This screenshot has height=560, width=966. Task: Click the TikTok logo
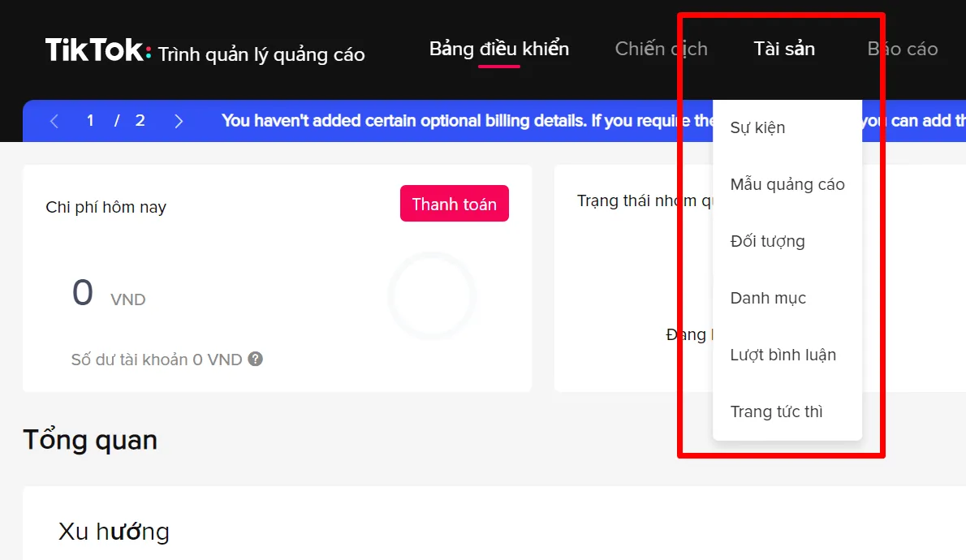point(97,50)
